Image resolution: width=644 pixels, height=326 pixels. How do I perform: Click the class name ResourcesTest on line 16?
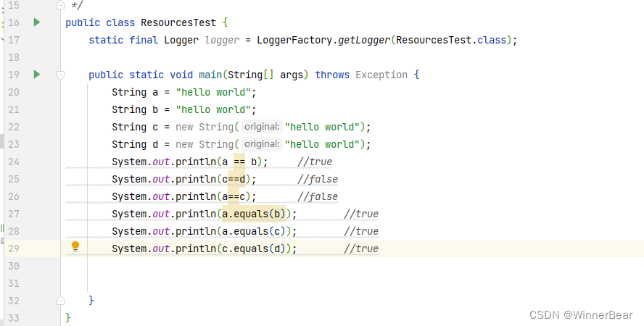178,22
